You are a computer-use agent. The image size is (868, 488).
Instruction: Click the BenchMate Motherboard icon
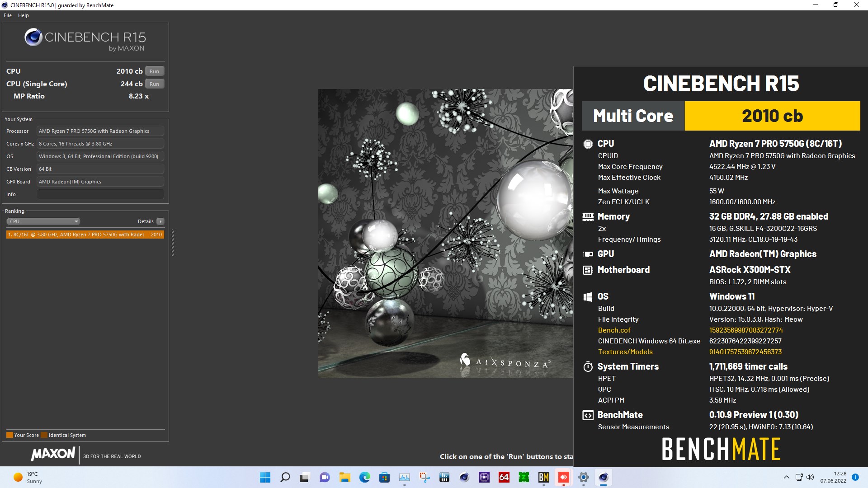[x=588, y=270]
